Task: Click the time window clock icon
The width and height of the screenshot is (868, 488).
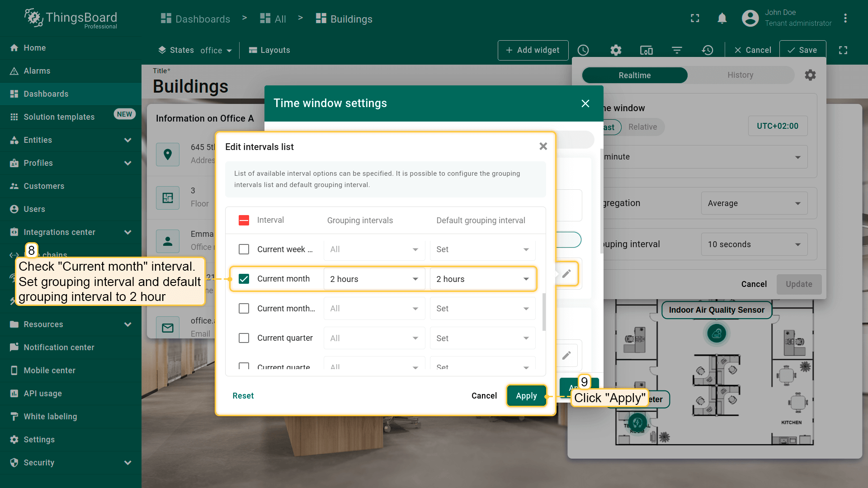Action: [x=583, y=50]
